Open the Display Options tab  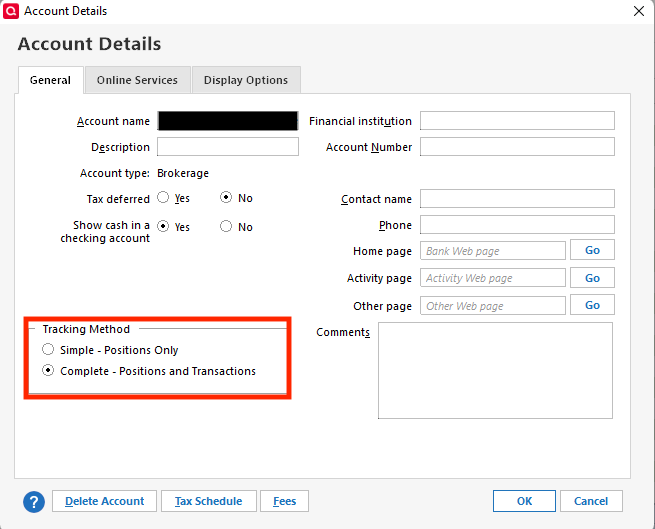point(245,80)
